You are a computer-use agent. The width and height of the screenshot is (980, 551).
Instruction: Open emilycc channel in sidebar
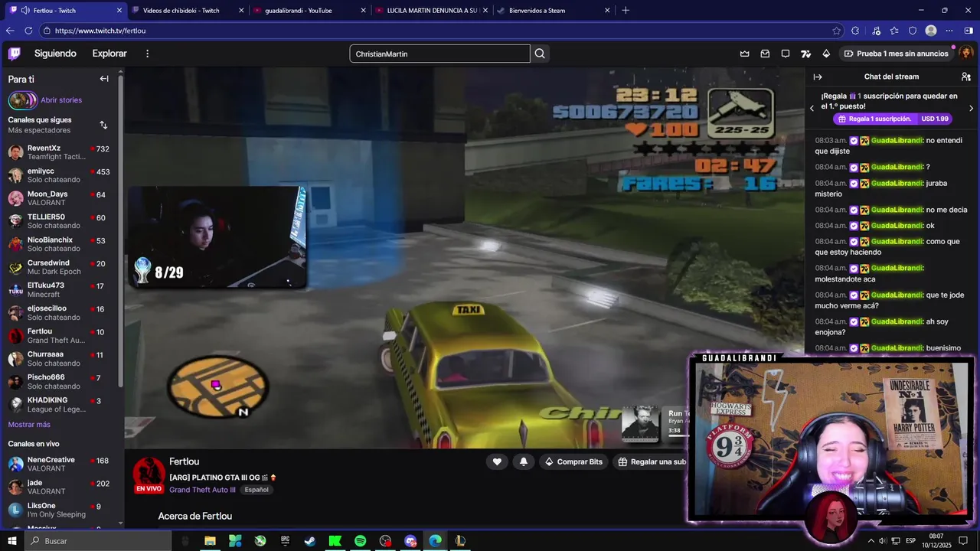pyautogui.click(x=61, y=175)
